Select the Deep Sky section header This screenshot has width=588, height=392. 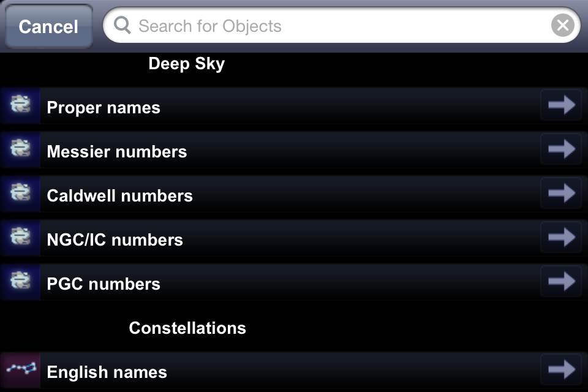187,64
